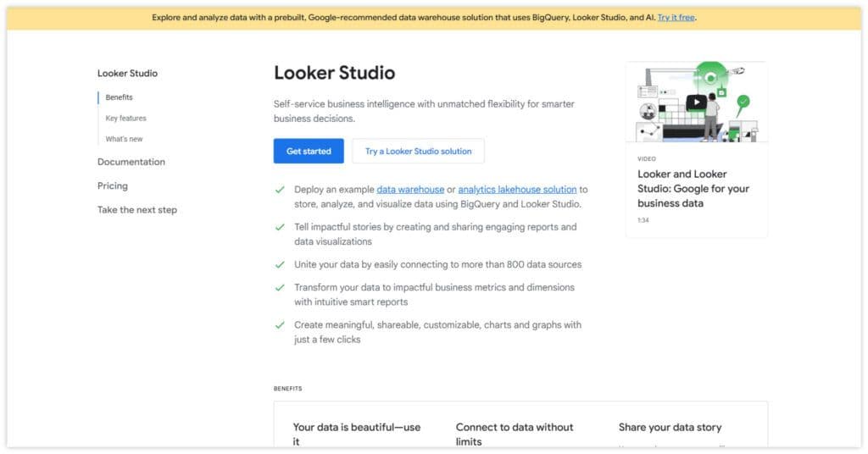Go to Pricing section
Viewport: 868px width, 454px height.
(113, 185)
